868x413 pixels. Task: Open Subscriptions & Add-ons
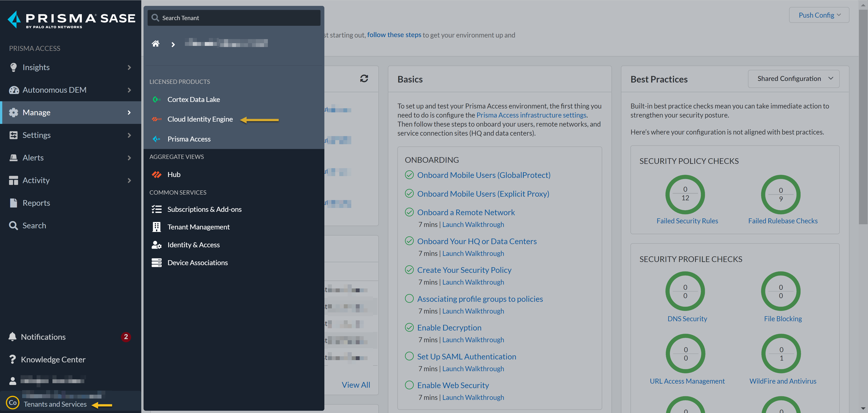click(205, 209)
